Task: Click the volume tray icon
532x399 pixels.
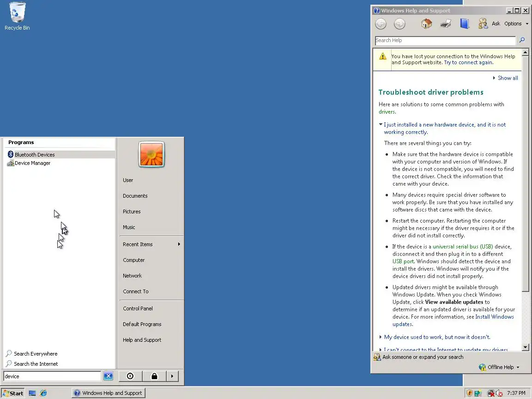Action: click(x=499, y=393)
